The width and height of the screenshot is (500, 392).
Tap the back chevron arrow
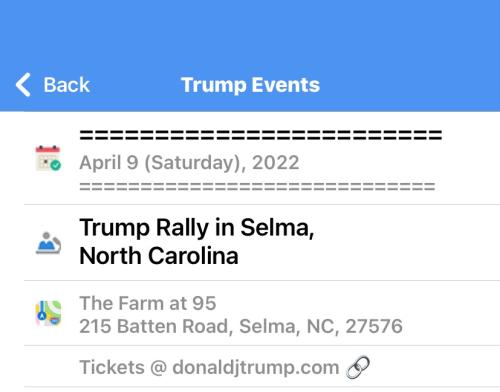[23, 85]
